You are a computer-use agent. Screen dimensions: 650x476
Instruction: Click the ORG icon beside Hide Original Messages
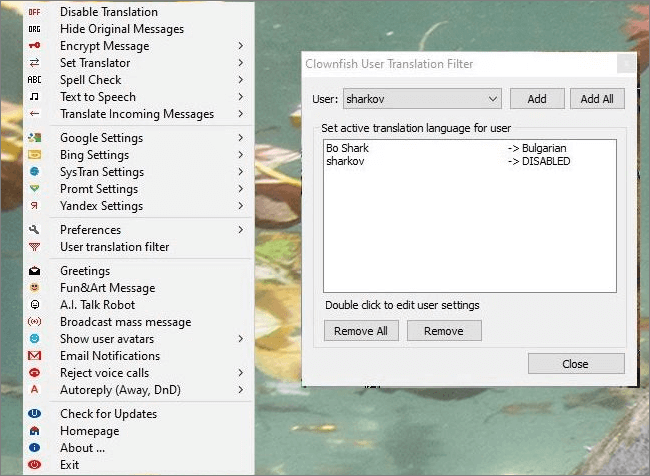(34, 29)
